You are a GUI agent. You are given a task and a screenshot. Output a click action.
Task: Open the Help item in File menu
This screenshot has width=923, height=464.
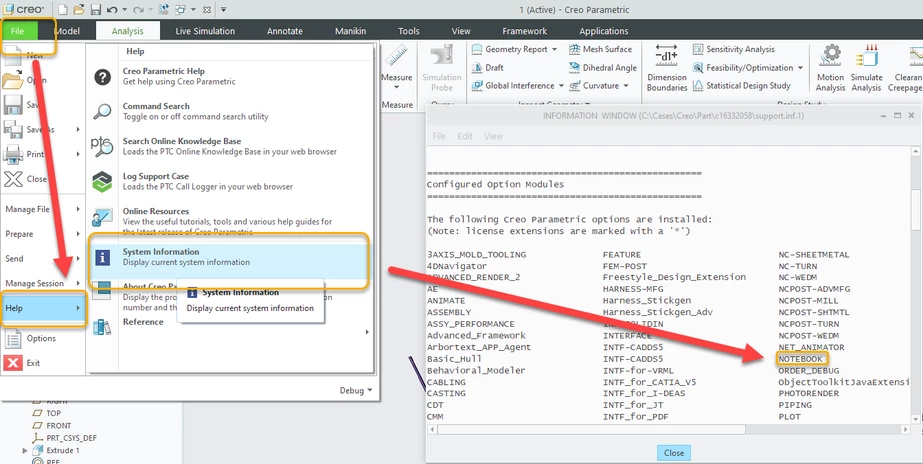coord(43,308)
